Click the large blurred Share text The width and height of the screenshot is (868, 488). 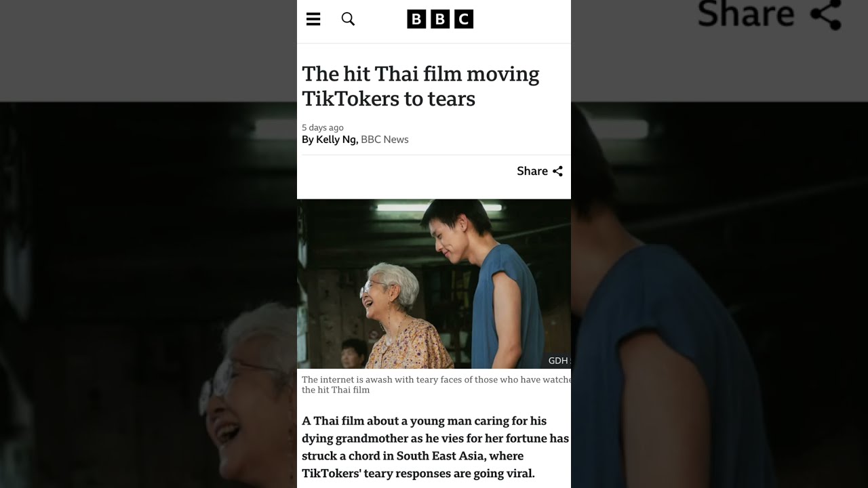click(x=746, y=14)
